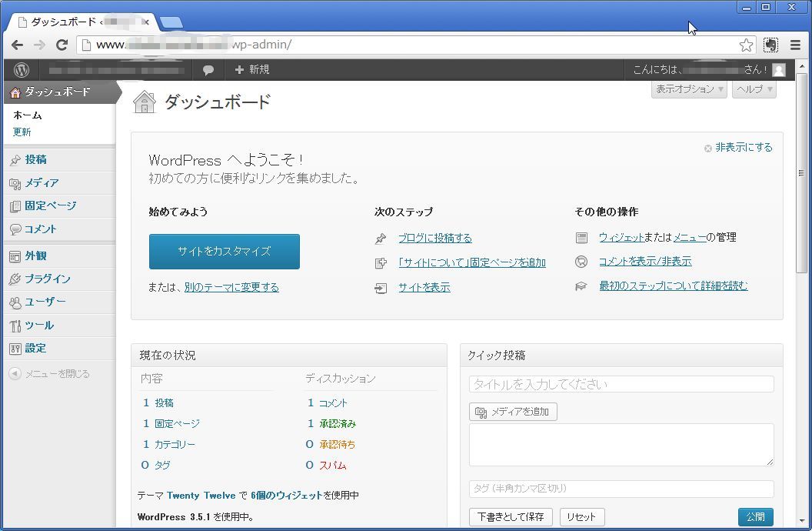Click the サイトをカスタマイズ button
The width and height of the screenshot is (812, 531).
click(x=225, y=252)
